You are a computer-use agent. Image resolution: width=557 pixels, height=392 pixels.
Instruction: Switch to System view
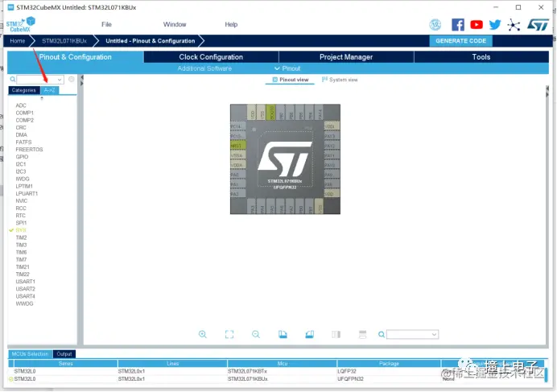pos(340,80)
